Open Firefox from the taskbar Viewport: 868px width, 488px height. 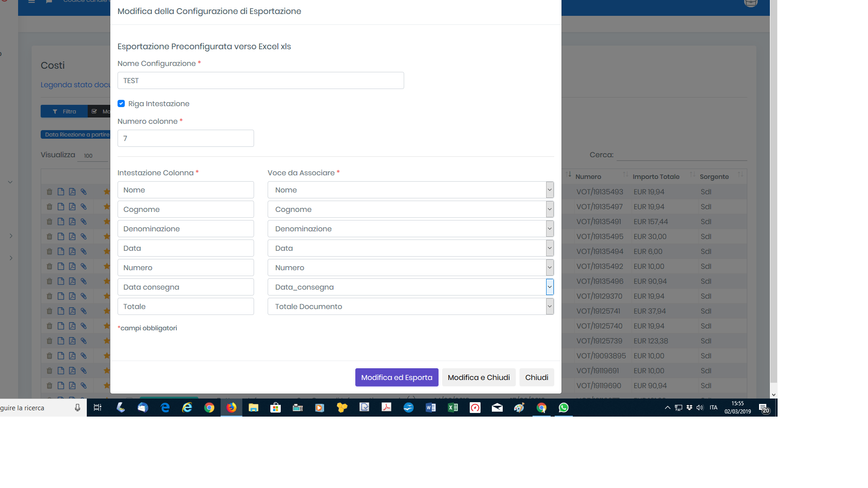coord(231,408)
